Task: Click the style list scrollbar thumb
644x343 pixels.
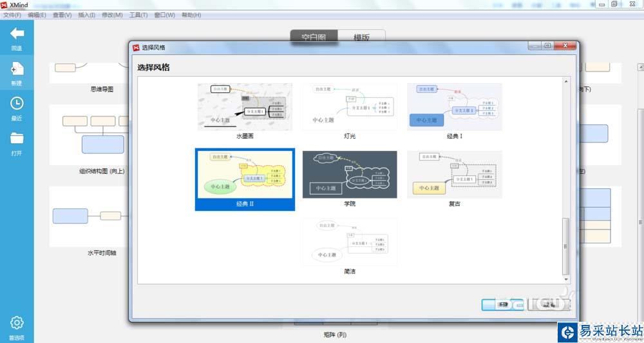Action: coord(566,246)
